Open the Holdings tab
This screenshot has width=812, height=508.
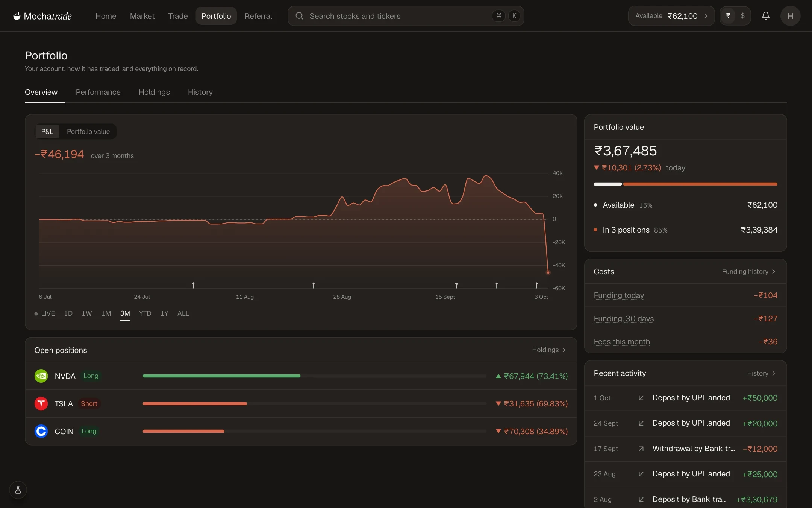pyautogui.click(x=154, y=92)
